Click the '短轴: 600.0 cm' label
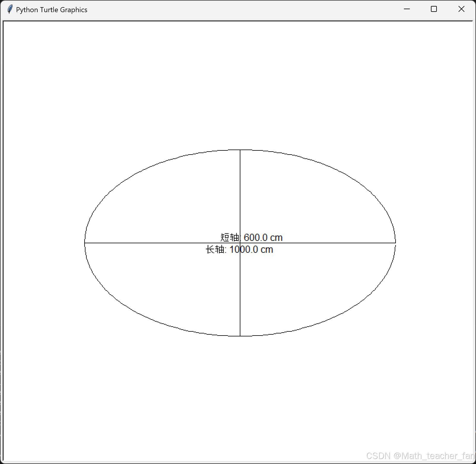476x464 pixels. tap(251, 238)
